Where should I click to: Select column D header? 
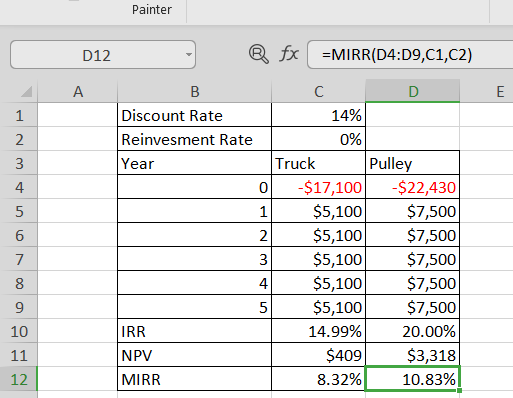point(413,91)
